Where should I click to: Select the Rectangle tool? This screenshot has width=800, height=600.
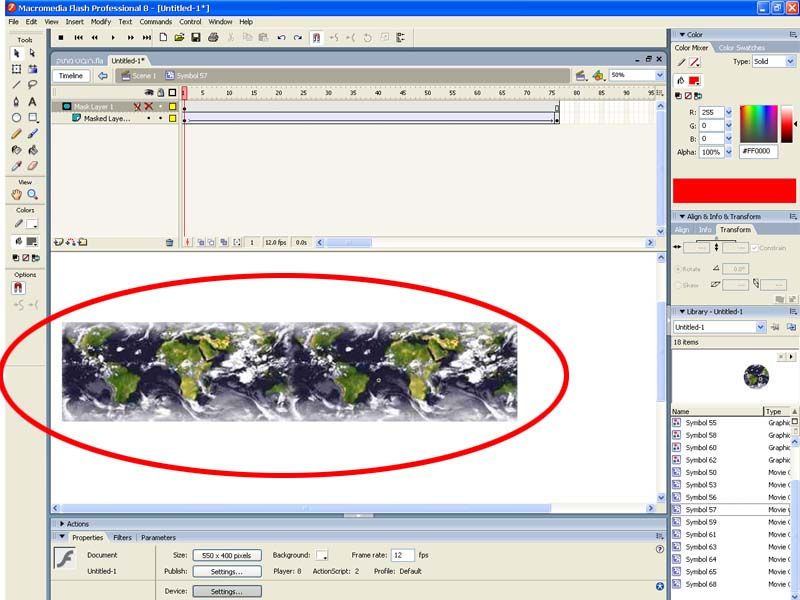click(x=32, y=118)
